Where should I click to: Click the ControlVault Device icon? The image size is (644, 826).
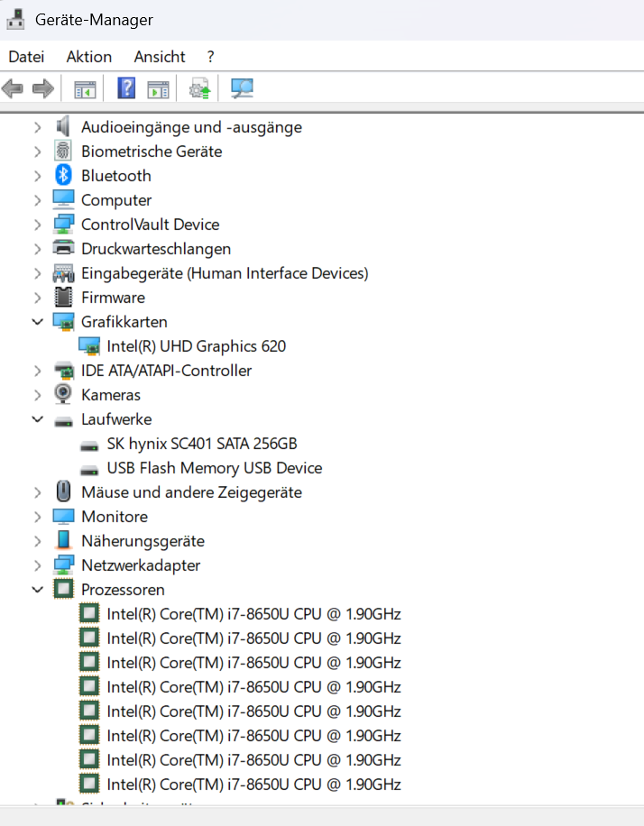pos(63,224)
